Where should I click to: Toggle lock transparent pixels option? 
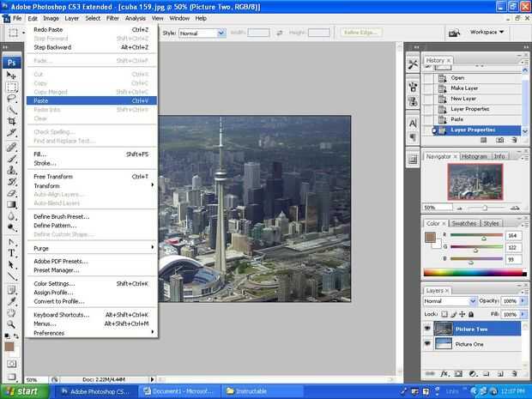446,315
